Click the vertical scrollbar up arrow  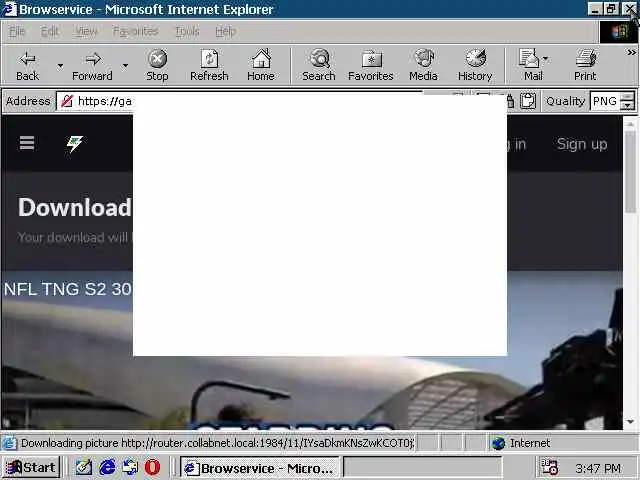(x=631, y=124)
